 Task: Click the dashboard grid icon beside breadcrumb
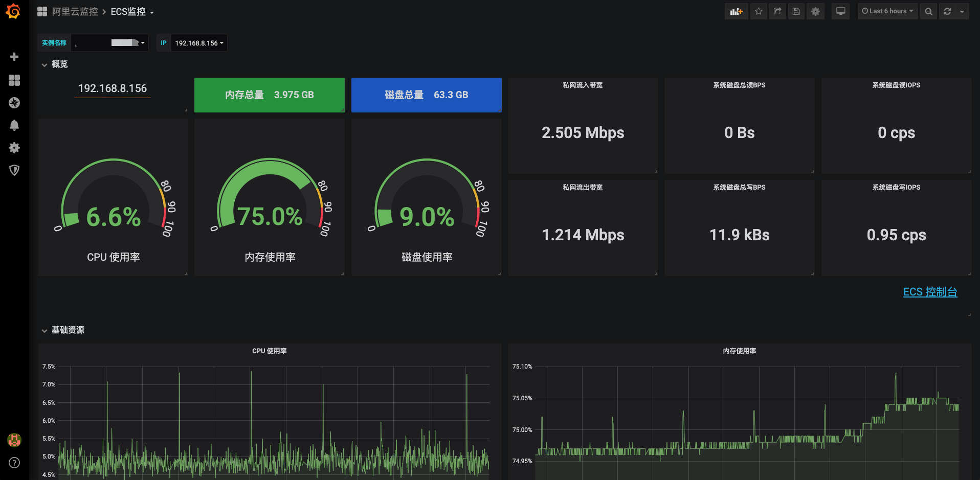point(42,11)
